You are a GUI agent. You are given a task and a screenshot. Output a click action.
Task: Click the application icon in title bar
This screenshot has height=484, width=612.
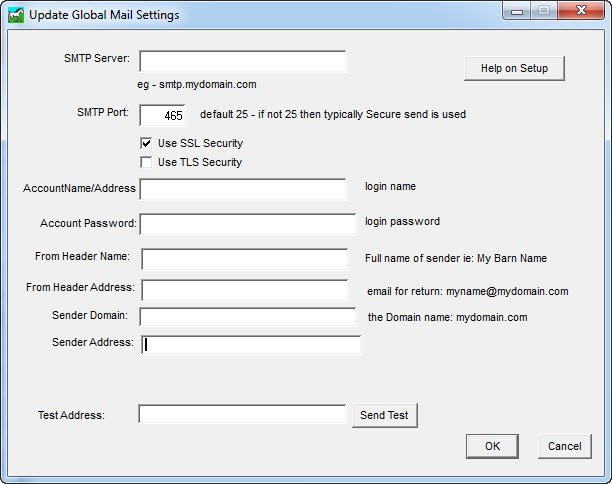[x=15, y=14]
